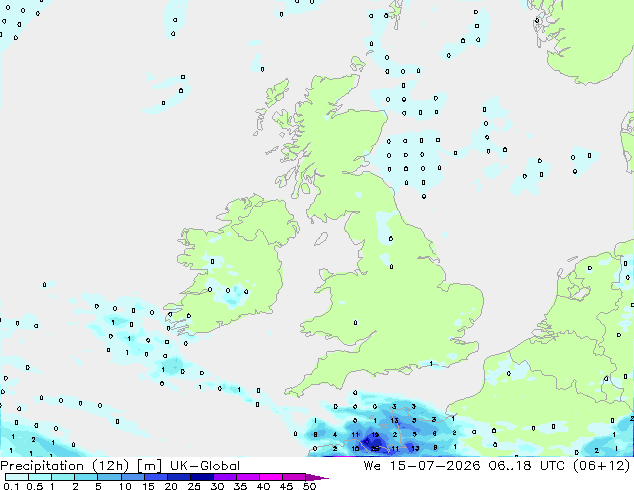Image resolution: width=634 pixels, height=490 pixels.
Task: Click the 25–30 navy legend swatch
Action: (x=202, y=477)
